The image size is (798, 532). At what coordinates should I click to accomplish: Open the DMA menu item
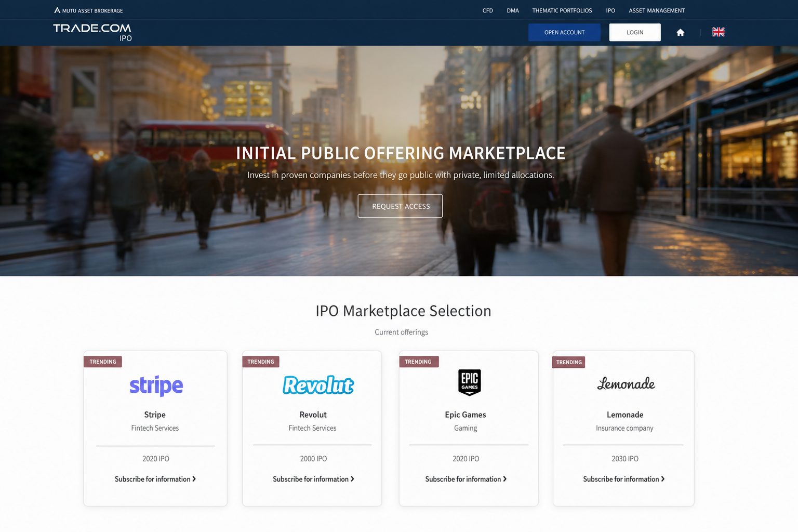coord(513,10)
